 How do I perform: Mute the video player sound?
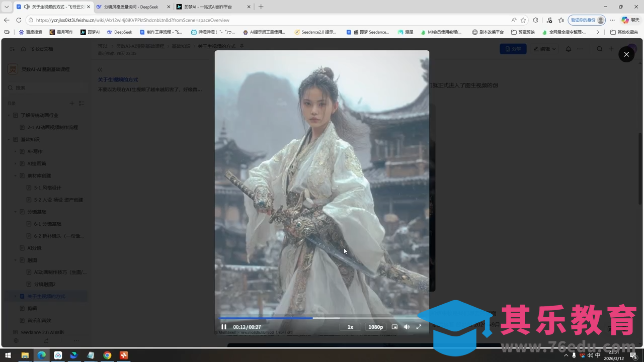pyautogui.click(x=407, y=327)
